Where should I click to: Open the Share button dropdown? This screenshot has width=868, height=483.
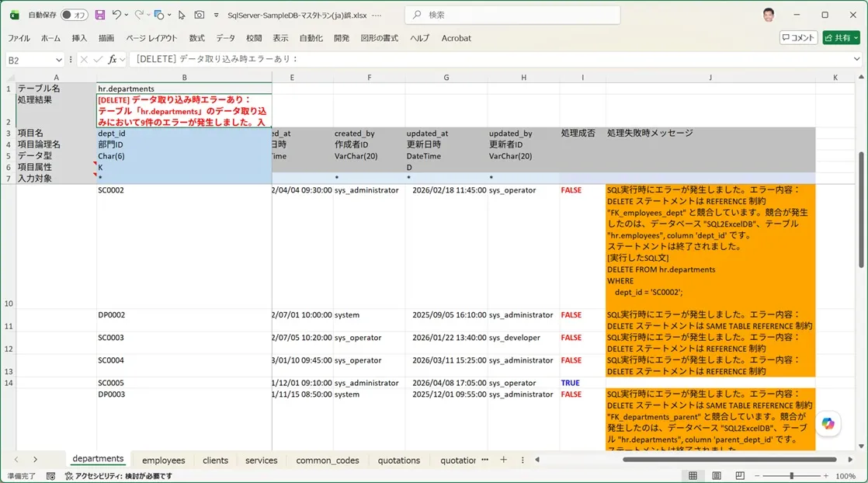click(x=856, y=38)
